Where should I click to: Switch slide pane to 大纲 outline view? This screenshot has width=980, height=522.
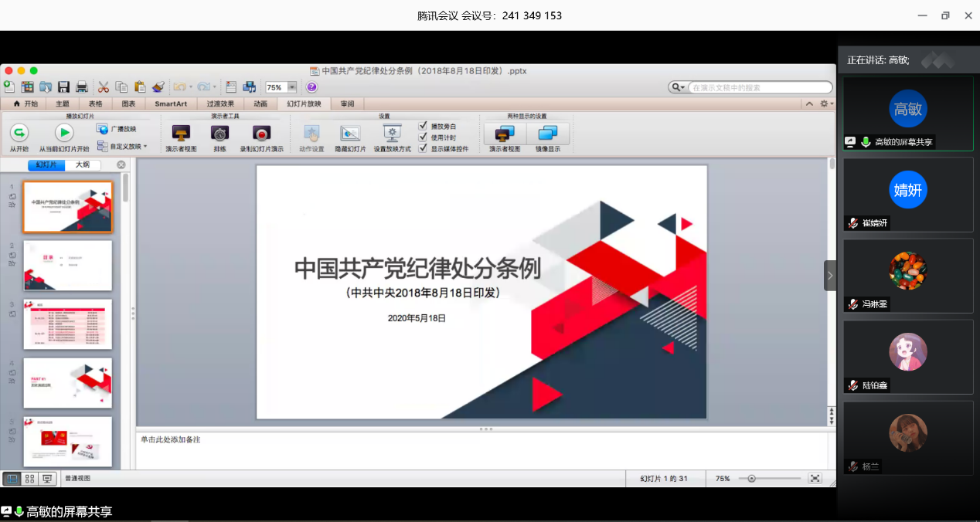83,164
